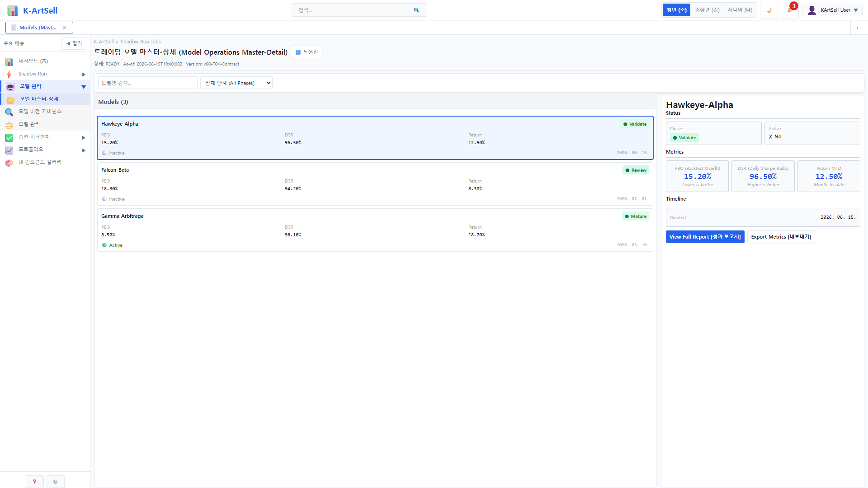
Task: Open UI 컴포넌트 갤러리 palette icon
Action: pos(9,163)
